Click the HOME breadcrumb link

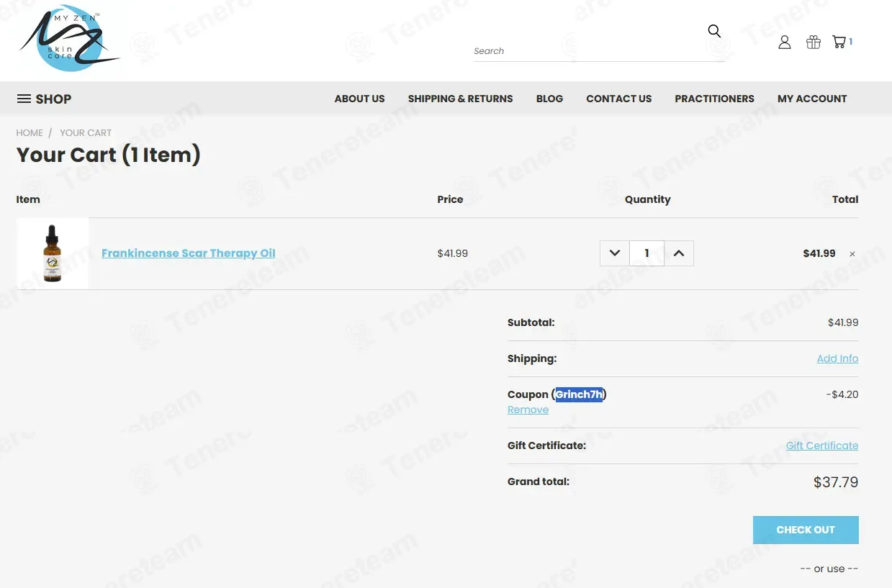pyautogui.click(x=30, y=132)
